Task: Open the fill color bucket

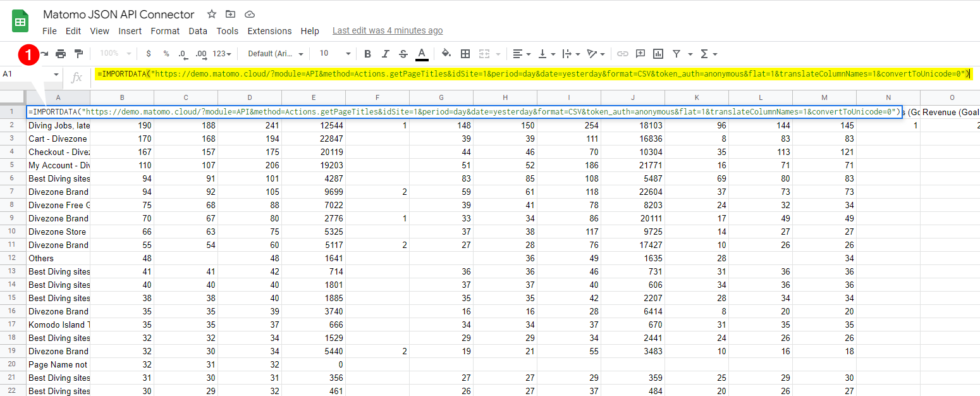Action: click(446, 54)
